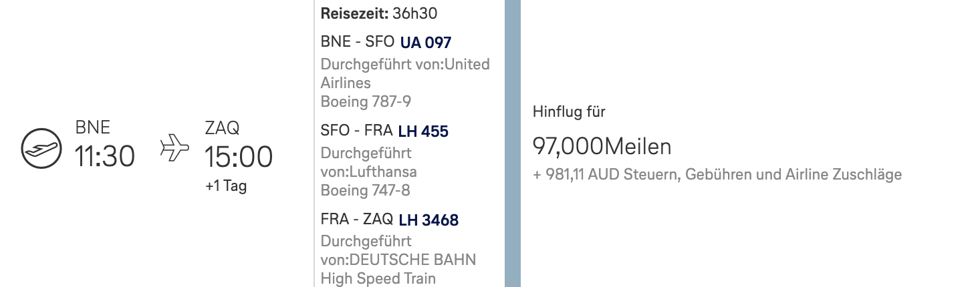Select the ZAQ arrival station code
980x287 pixels.
coord(222,127)
